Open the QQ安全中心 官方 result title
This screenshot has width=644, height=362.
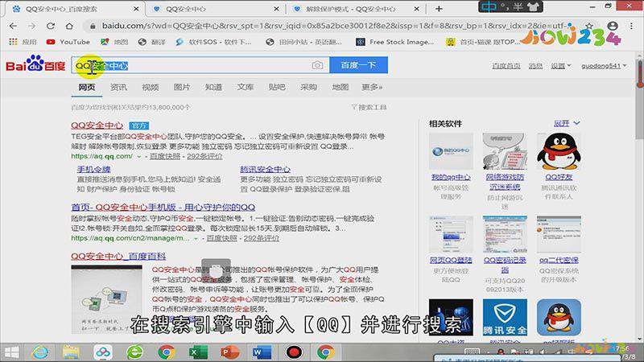pos(97,125)
